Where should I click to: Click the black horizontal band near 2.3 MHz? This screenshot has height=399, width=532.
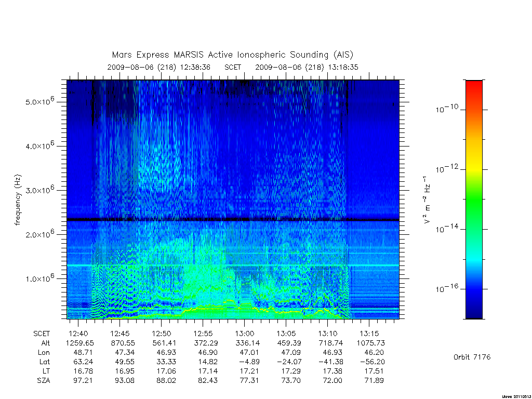(233, 220)
